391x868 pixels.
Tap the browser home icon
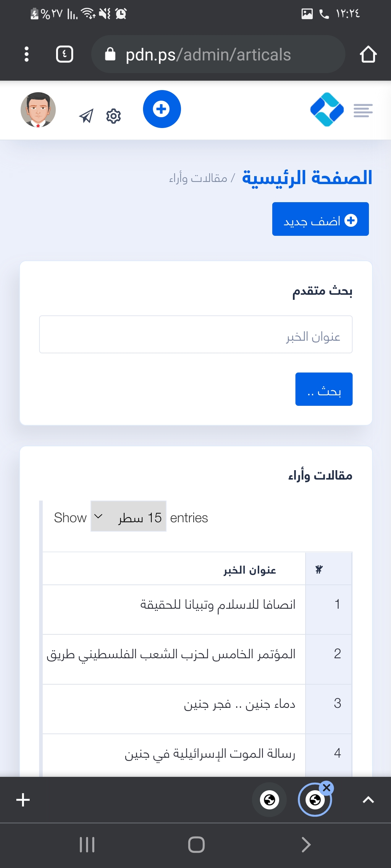tap(368, 54)
